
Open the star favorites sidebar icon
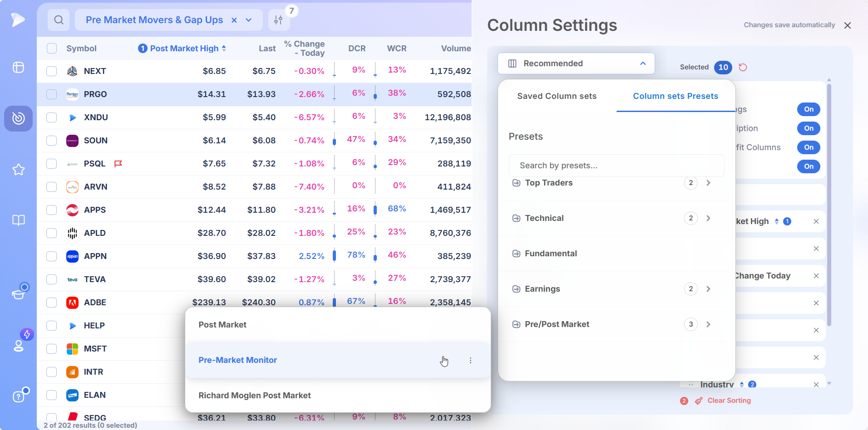(x=18, y=170)
